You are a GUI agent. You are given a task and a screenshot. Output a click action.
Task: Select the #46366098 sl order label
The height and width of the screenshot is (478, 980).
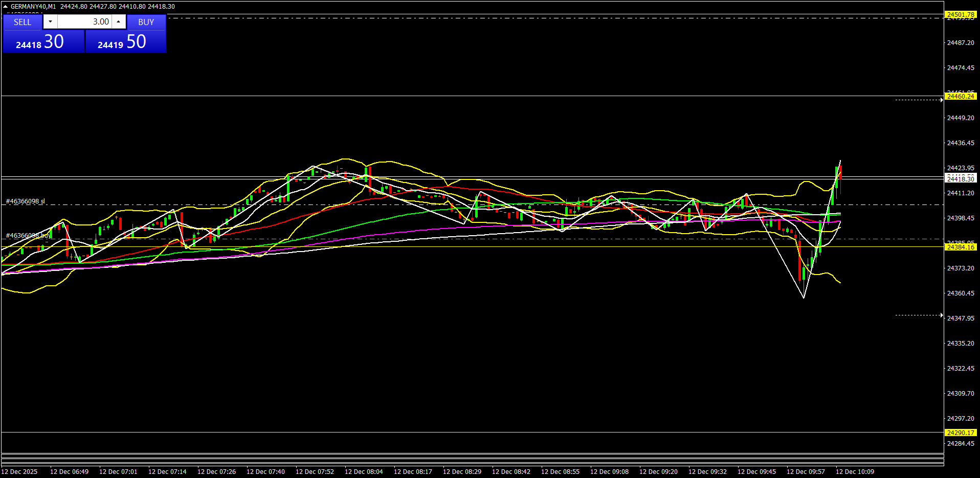click(26, 201)
